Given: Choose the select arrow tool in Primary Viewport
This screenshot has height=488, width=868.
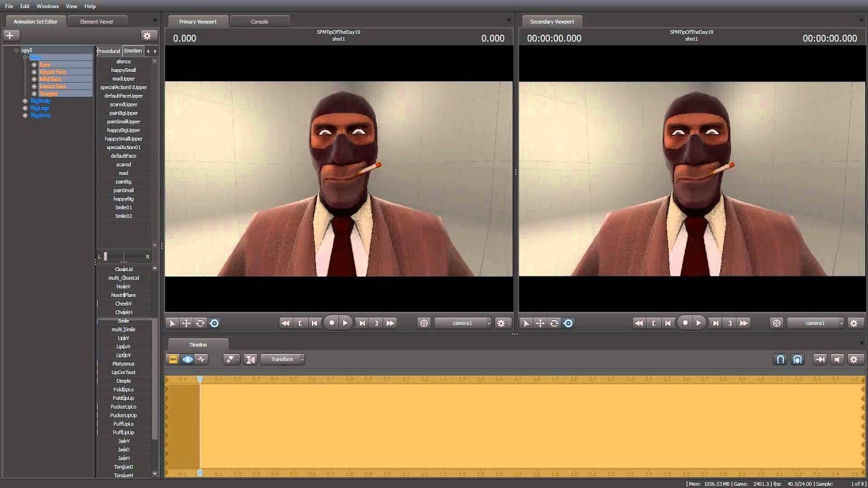Looking at the screenshot, I should tap(172, 323).
